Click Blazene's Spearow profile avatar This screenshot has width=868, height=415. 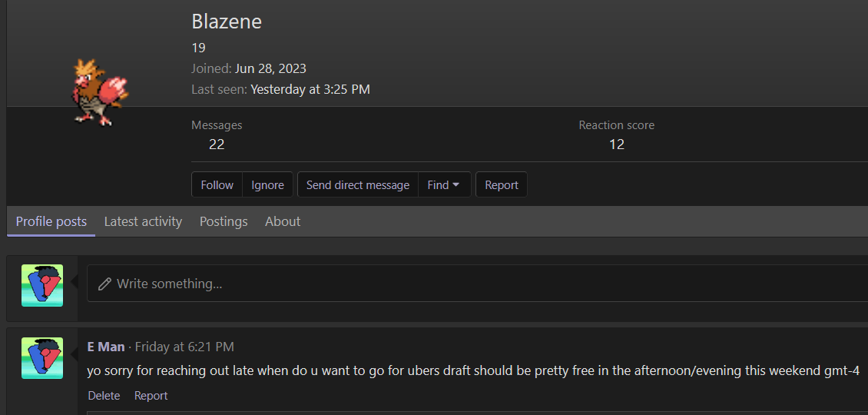tap(100, 91)
